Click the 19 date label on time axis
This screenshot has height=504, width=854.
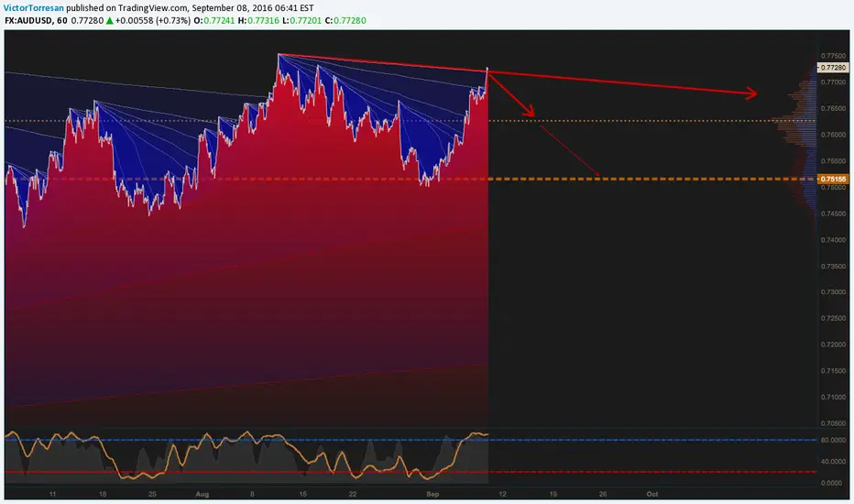click(x=553, y=494)
